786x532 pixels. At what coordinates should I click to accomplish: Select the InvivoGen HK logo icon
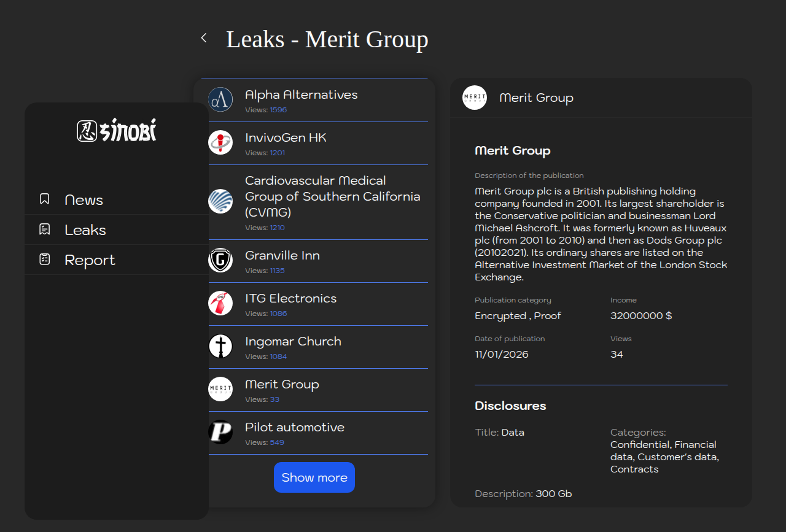point(220,142)
